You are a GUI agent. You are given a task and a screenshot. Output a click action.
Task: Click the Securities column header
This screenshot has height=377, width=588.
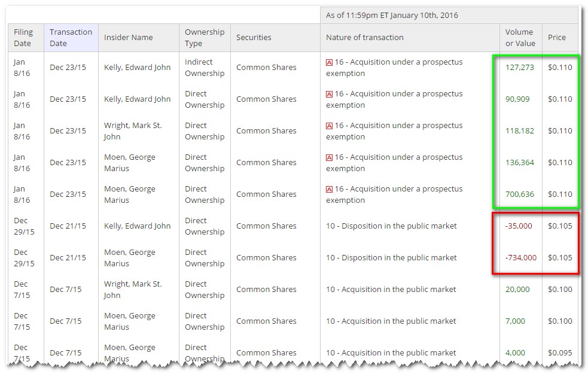254,37
